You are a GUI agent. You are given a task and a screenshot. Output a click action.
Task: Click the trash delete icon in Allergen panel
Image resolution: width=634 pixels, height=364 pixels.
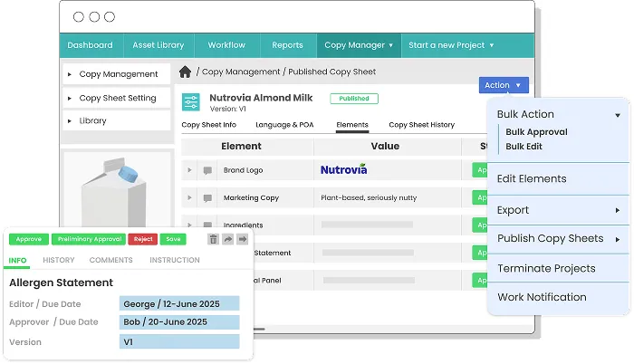click(214, 239)
